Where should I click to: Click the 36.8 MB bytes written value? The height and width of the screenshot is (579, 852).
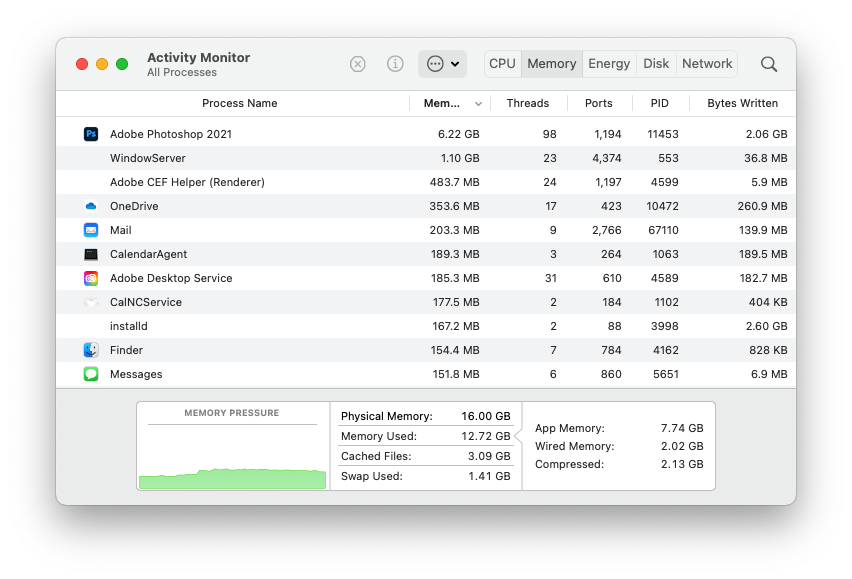[766, 158]
